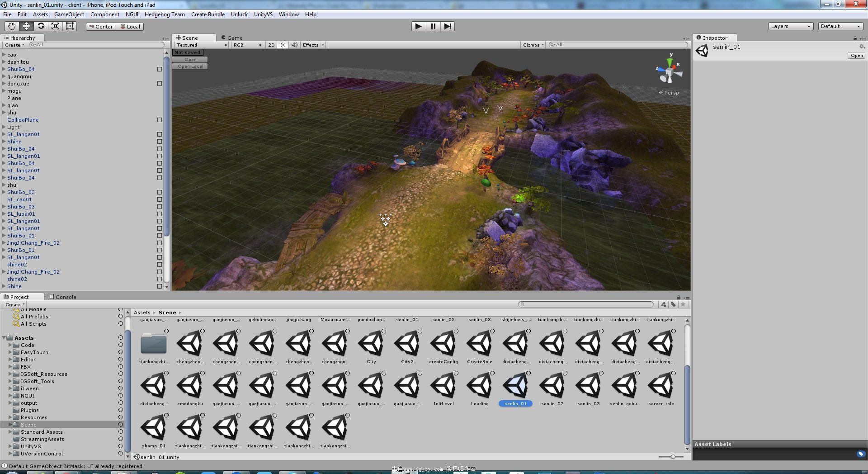
Task: Click the Hierarchy search field
Action: pos(96,45)
